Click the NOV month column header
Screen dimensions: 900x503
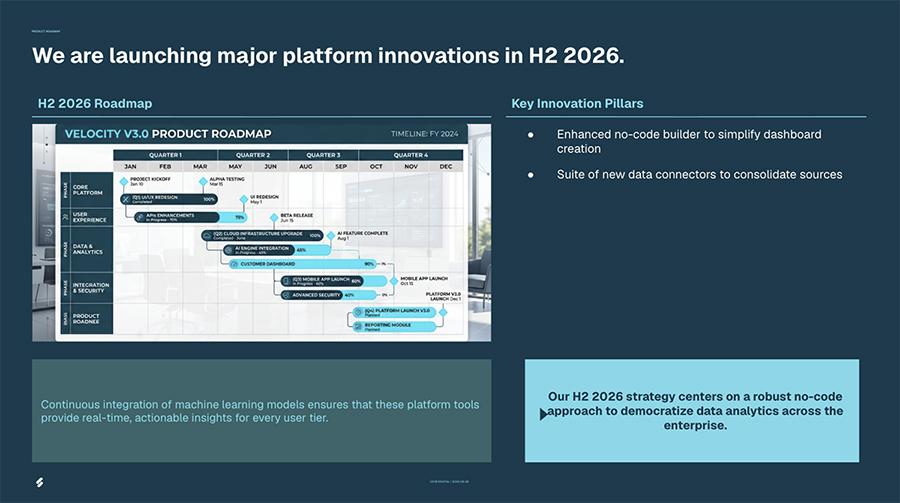pos(411,167)
